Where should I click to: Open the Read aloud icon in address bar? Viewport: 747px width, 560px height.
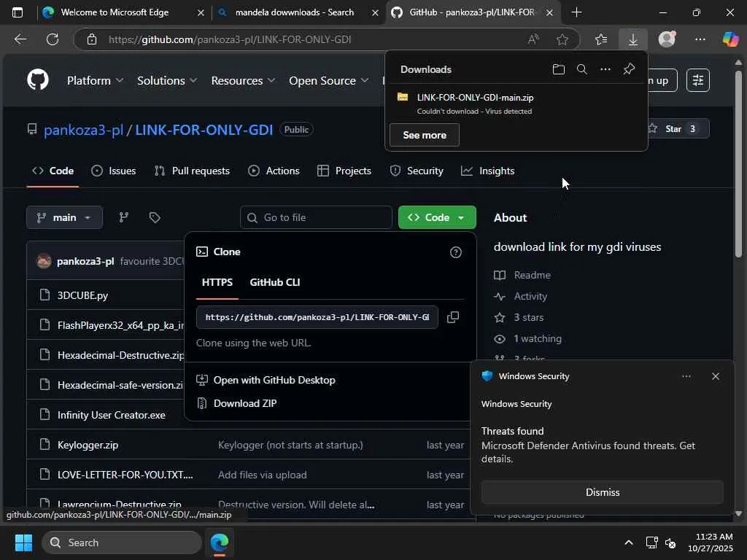(x=533, y=39)
